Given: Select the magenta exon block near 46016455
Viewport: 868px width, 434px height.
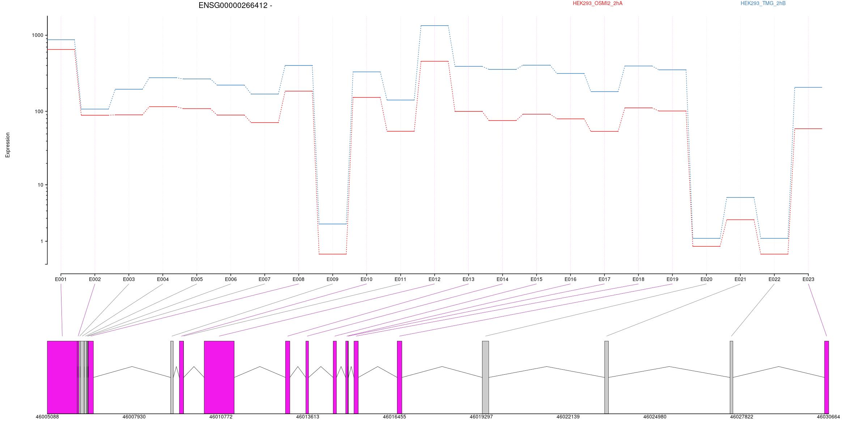Looking at the screenshot, I should click(x=400, y=377).
